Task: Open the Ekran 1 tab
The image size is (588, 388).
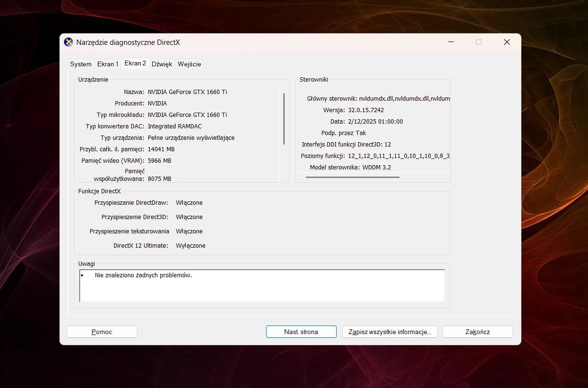Action: (108, 64)
